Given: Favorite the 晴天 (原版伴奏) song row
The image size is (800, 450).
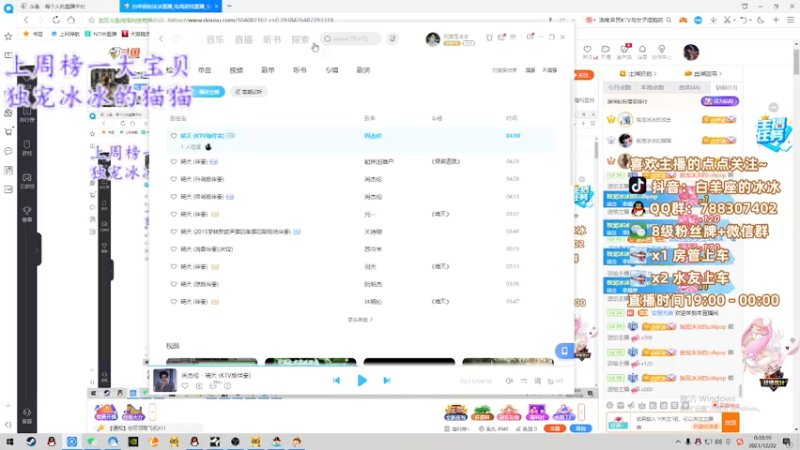Looking at the screenshot, I should 173,284.
